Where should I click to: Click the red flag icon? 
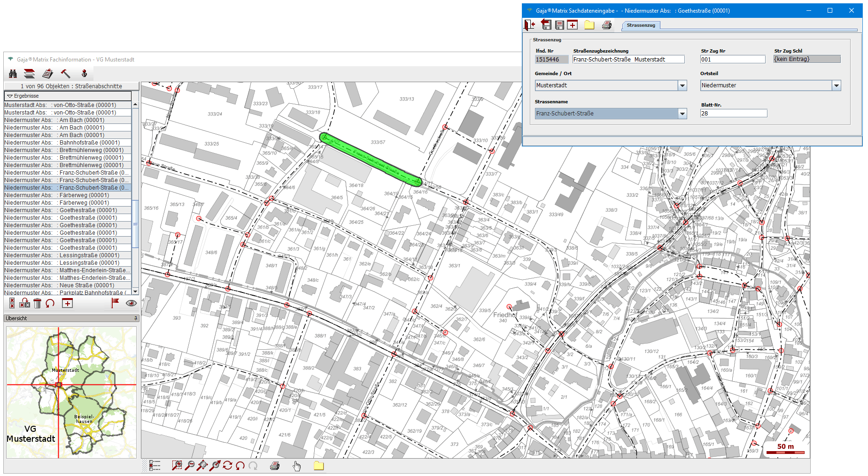click(115, 304)
